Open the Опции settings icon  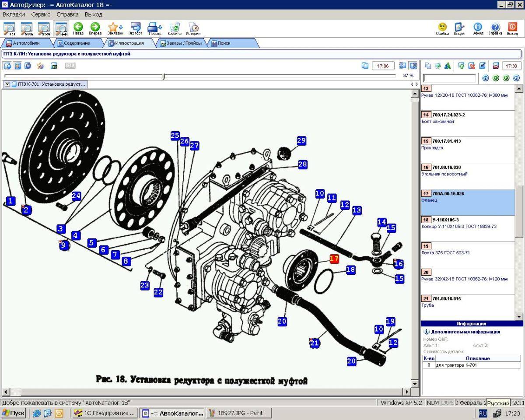point(459,28)
